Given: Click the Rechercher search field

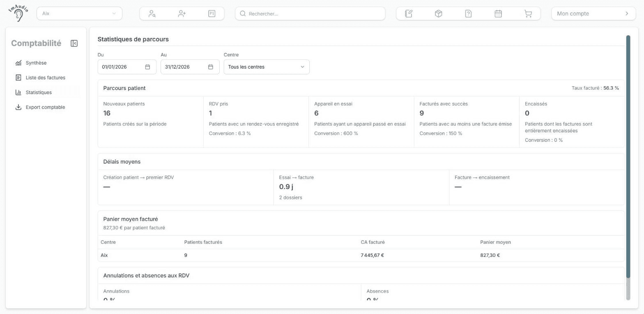Looking at the screenshot, I should click(310, 14).
